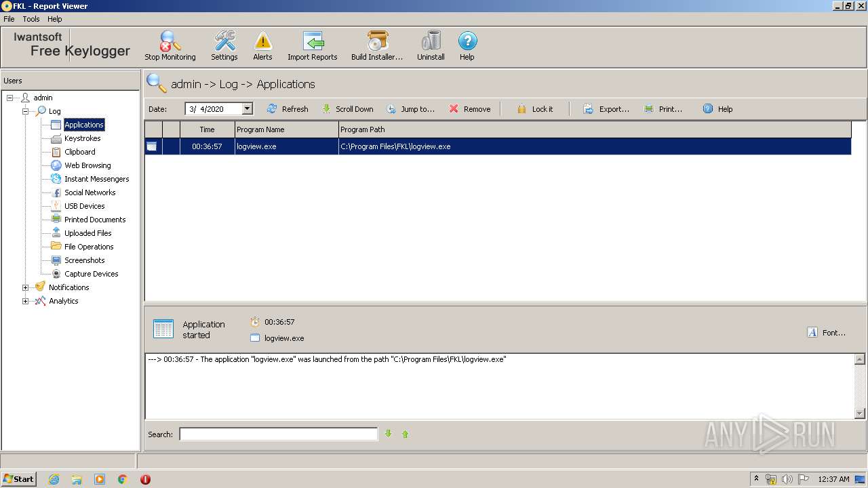This screenshot has width=868, height=488.
Task: Sort by Program Name column header
Action: pyautogui.click(x=286, y=129)
